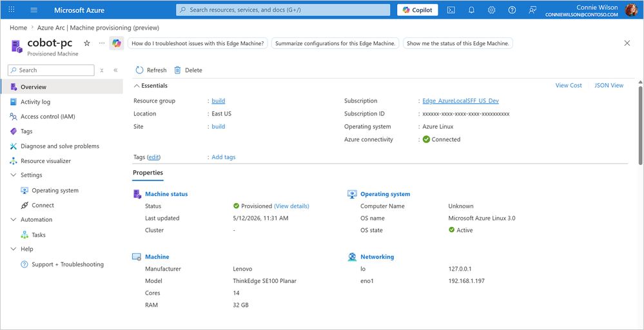Favorite cobot-pc with the star icon
This screenshot has height=330, width=644.
pos(86,43)
